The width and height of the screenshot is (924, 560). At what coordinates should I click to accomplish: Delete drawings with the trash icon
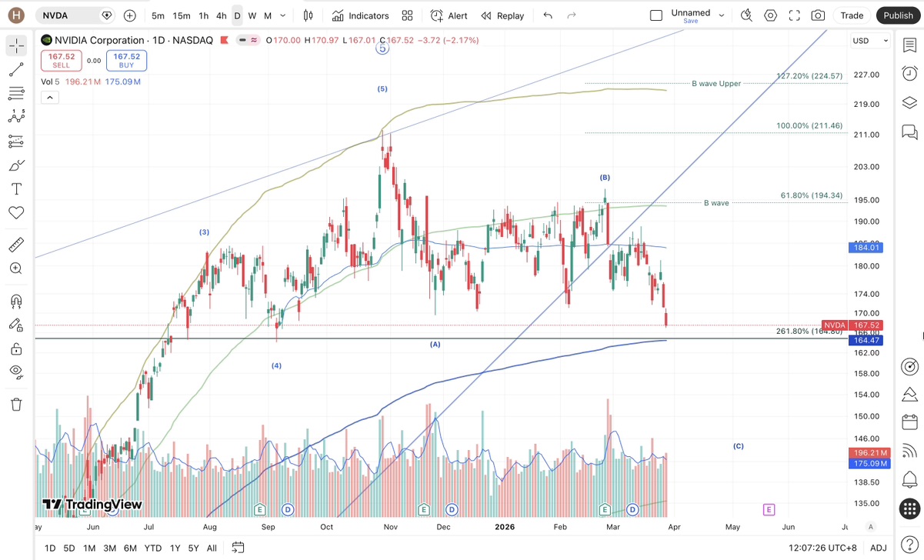pos(16,405)
